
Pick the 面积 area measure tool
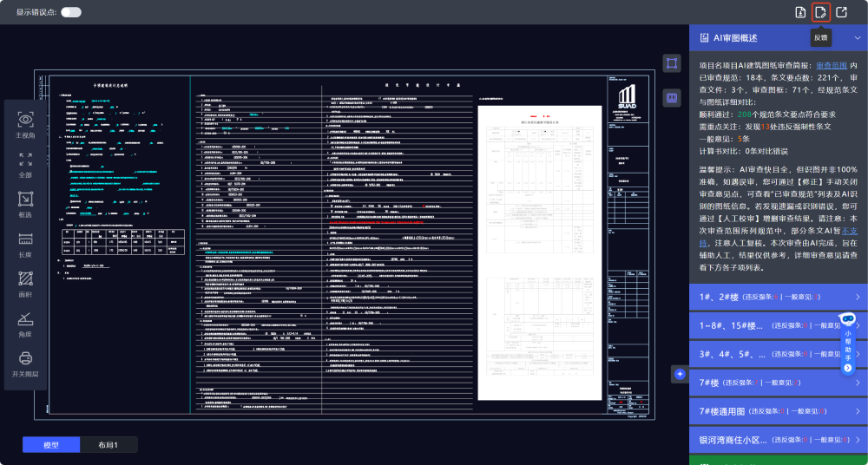point(25,278)
